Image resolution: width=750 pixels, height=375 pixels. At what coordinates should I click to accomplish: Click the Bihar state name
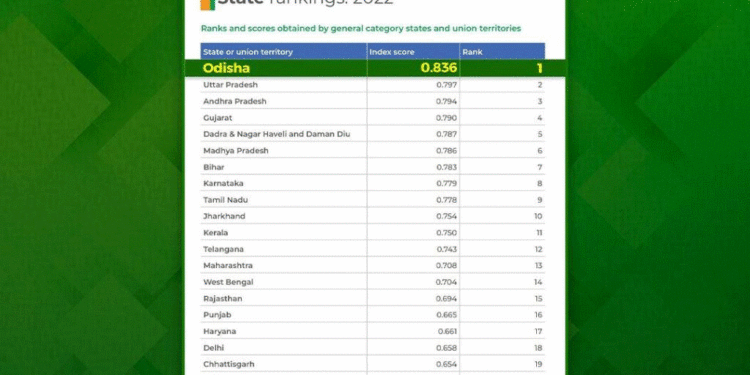pyautogui.click(x=214, y=167)
